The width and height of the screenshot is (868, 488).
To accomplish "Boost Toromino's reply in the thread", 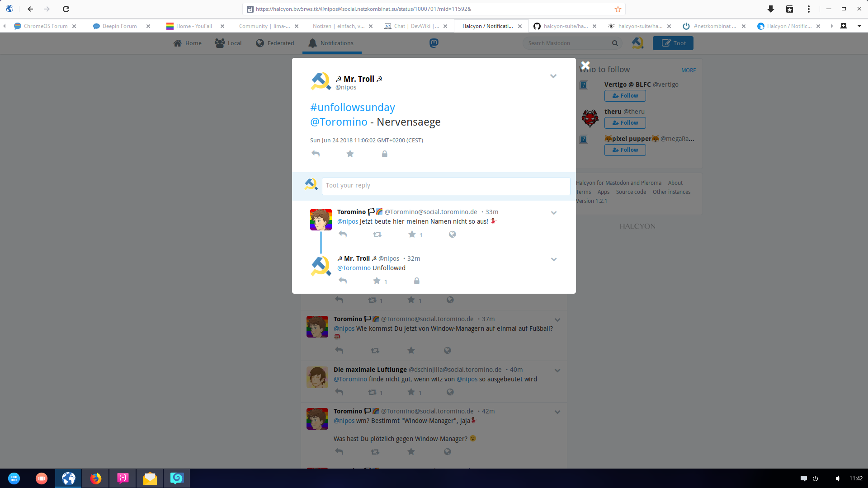I will pyautogui.click(x=377, y=235).
